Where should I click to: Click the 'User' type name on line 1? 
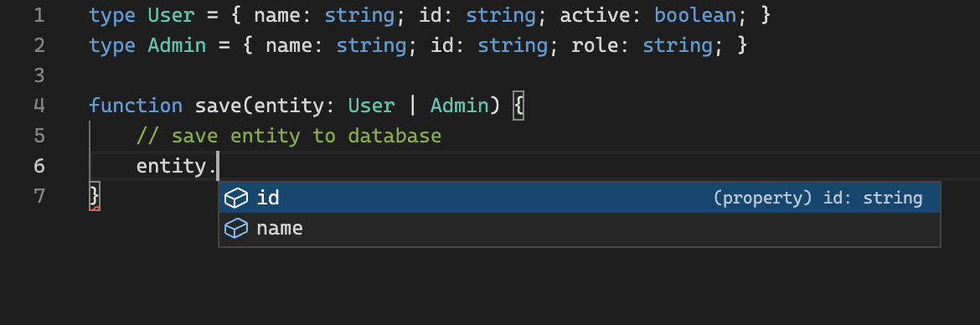point(171,15)
